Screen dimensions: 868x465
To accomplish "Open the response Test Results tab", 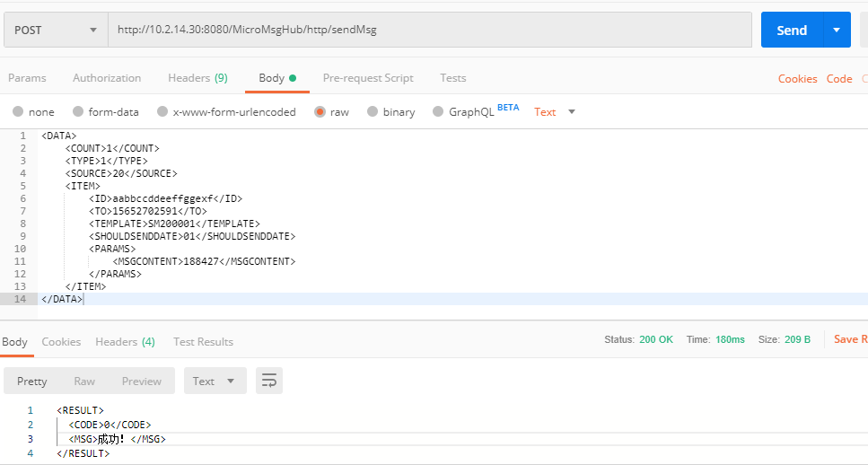I will (203, 342).
